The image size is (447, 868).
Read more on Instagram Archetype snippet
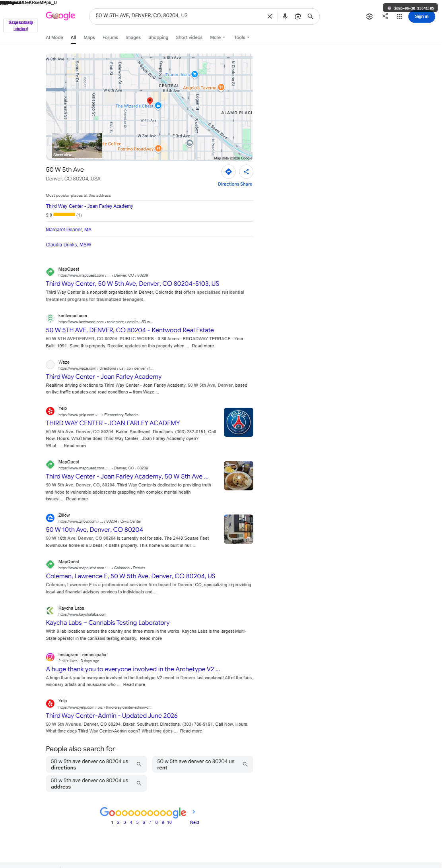[x=134, y=684]
